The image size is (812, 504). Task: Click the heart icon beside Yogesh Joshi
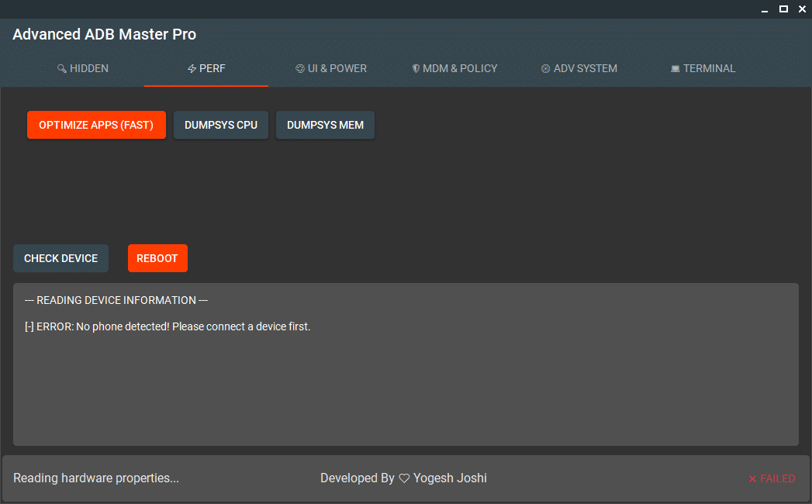pyautogui.click(x=404, y=478)
